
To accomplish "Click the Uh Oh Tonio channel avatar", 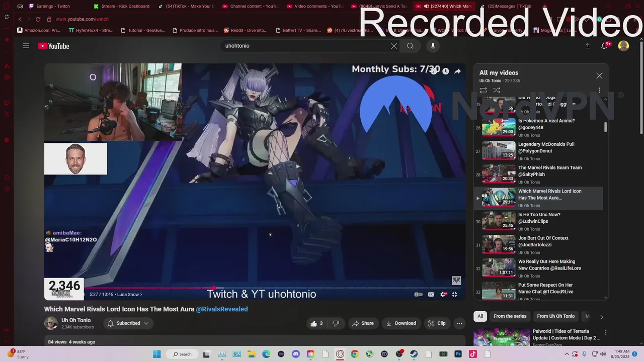I will pyautogui.click(x=51, y=323).
